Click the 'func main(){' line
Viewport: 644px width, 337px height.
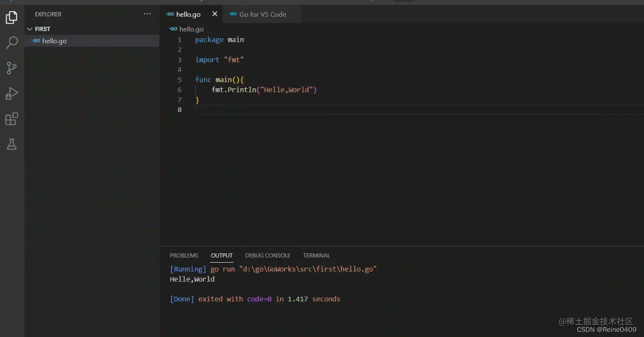point(219,79)
